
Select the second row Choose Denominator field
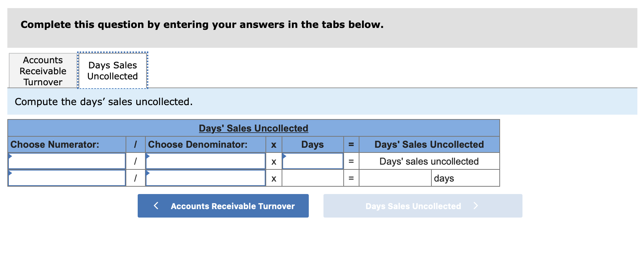point(205,178)
